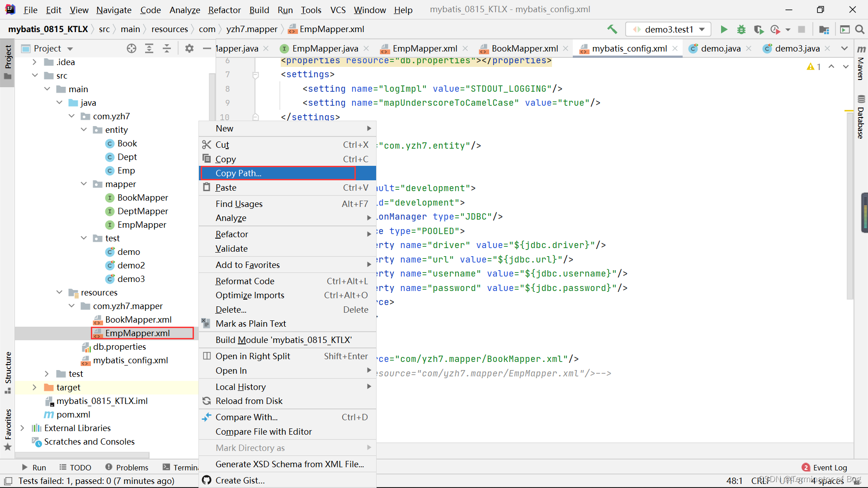
Task: Click line separator CRLF in status bar
Action: click(760, 481)
